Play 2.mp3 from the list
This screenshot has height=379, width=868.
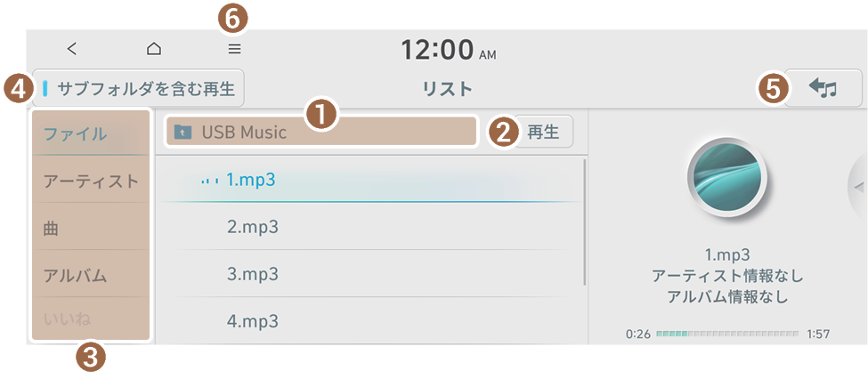(x=253, y=227)
